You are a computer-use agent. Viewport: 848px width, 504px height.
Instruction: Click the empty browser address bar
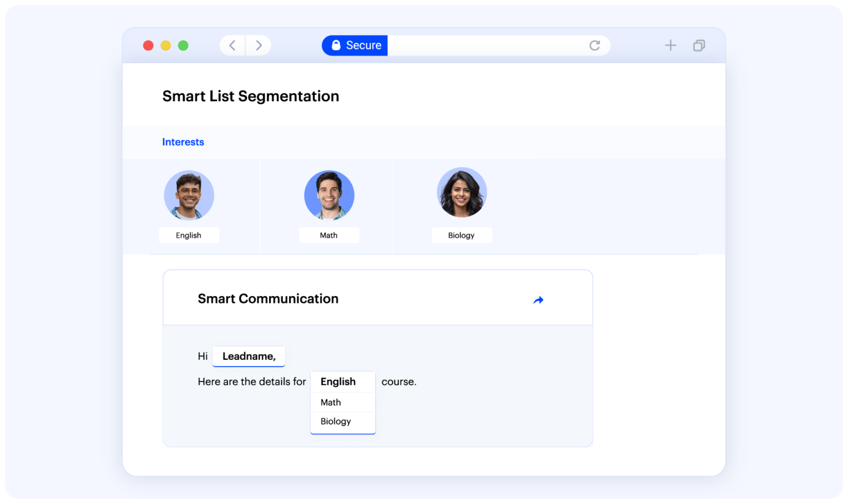[x=486, y=46]
